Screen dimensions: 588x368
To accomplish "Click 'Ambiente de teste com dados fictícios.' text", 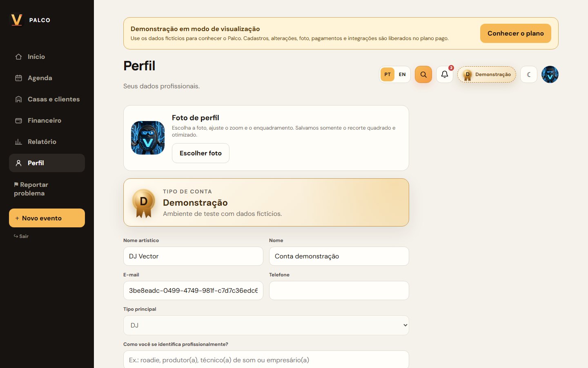I will click(x=222, y=214).
